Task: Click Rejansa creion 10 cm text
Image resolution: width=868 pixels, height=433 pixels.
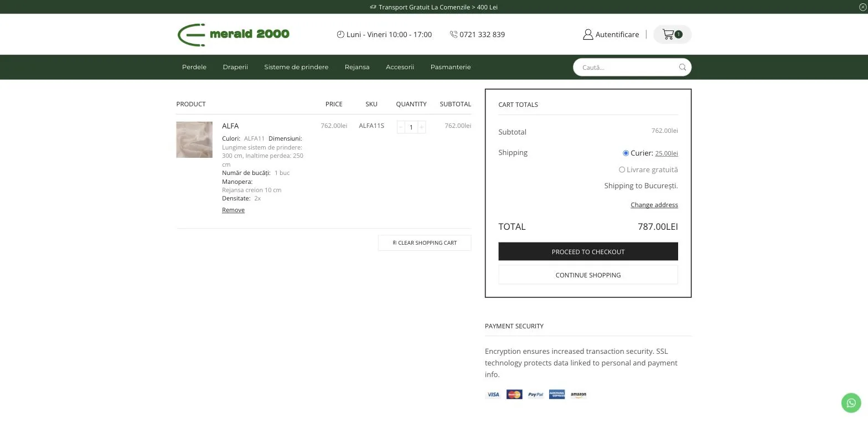Action: [252, 190]
